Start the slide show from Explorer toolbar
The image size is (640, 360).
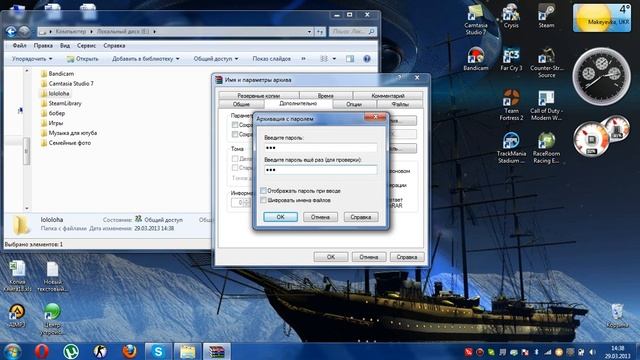point(271,59)
